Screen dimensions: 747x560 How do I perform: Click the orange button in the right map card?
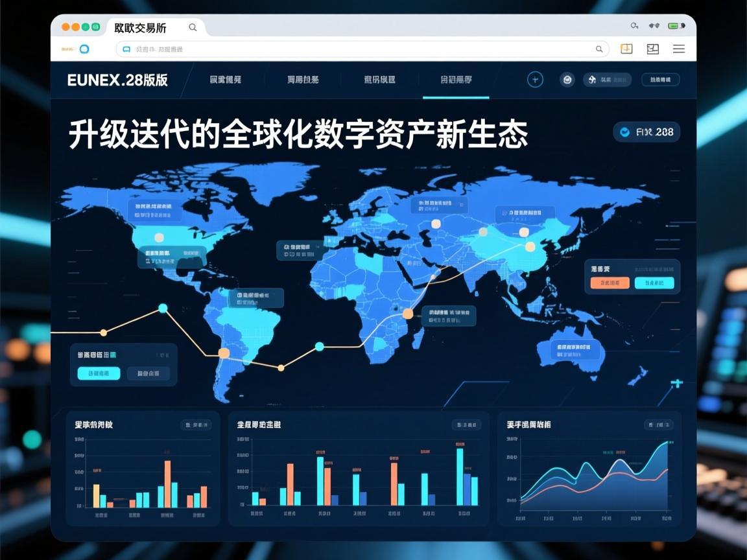(x=610, y=283)
